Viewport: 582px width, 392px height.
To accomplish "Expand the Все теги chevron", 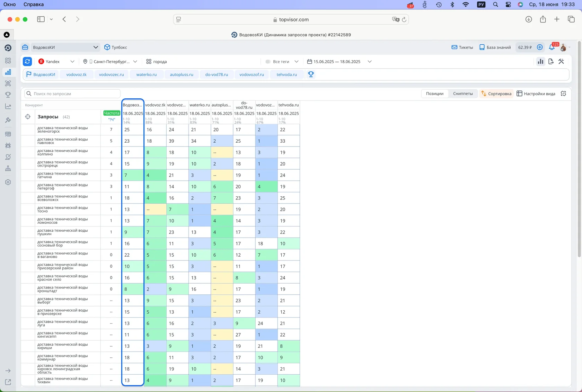I will coord(297,62).
